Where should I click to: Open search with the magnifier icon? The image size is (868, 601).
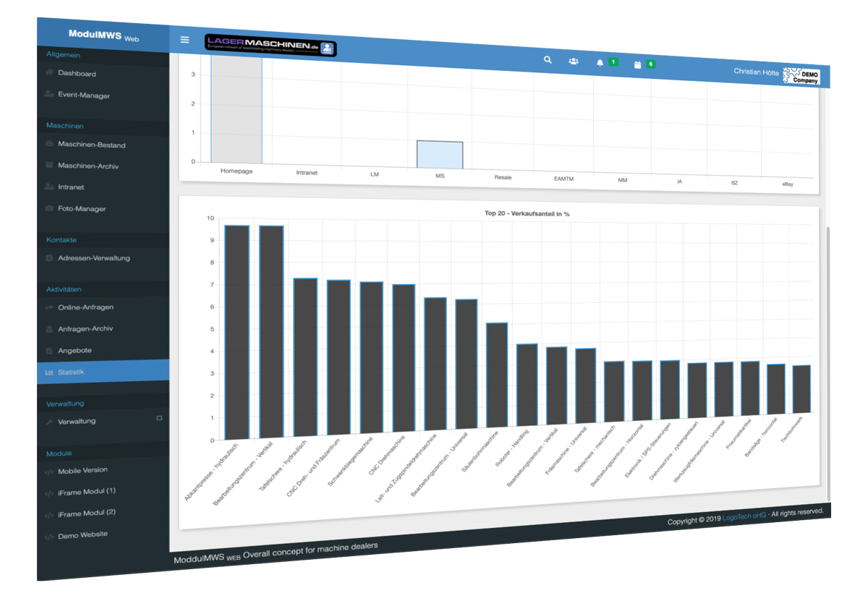[x=548, y=60]
